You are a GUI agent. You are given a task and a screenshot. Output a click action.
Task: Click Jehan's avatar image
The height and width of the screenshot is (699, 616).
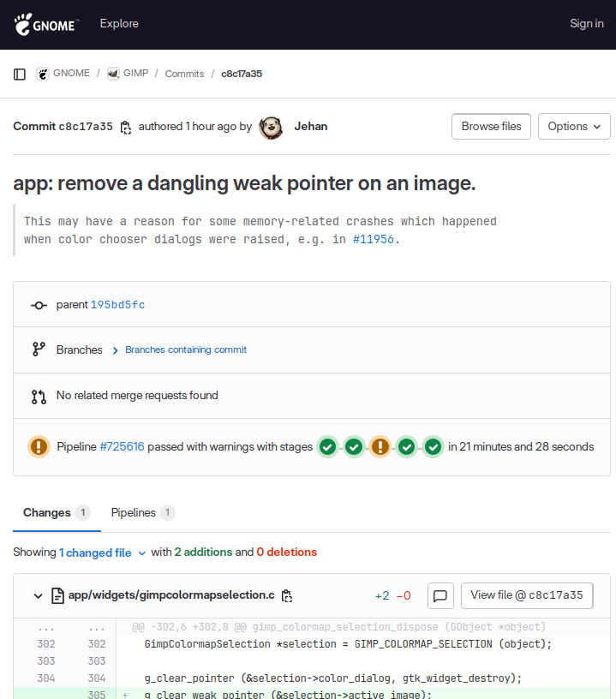[271, 127]
